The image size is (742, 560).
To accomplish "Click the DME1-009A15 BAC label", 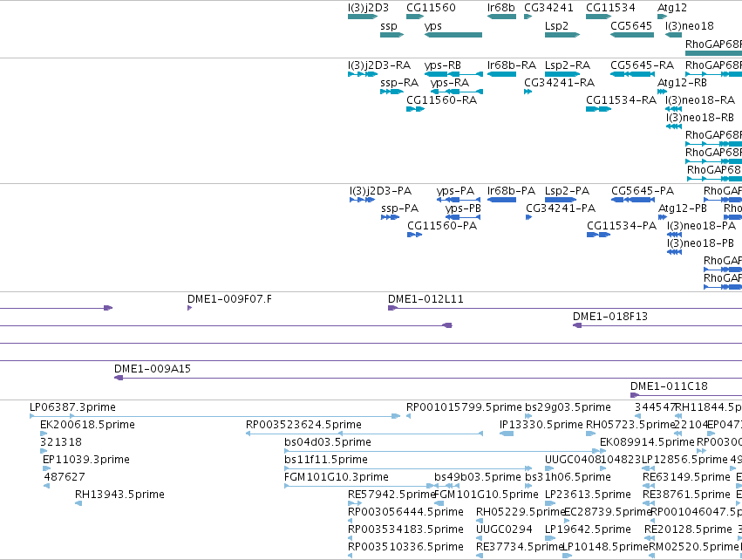I will [x=153, y=369].
